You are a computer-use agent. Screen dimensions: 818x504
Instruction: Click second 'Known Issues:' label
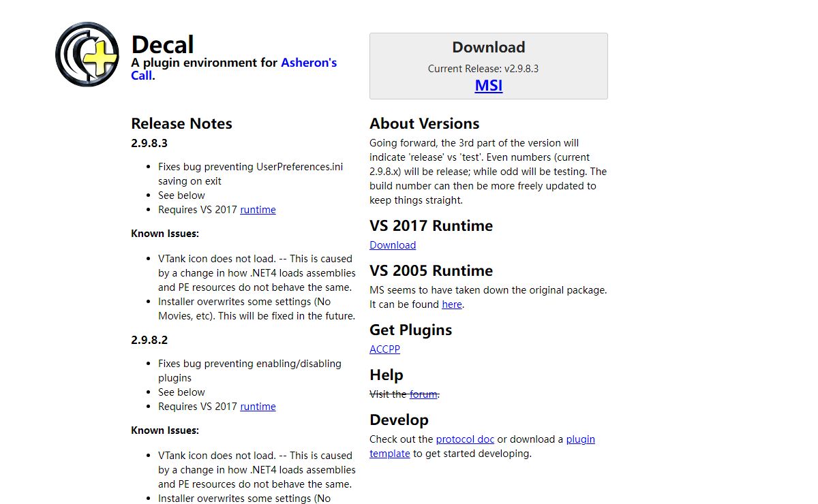click(165, 430)
